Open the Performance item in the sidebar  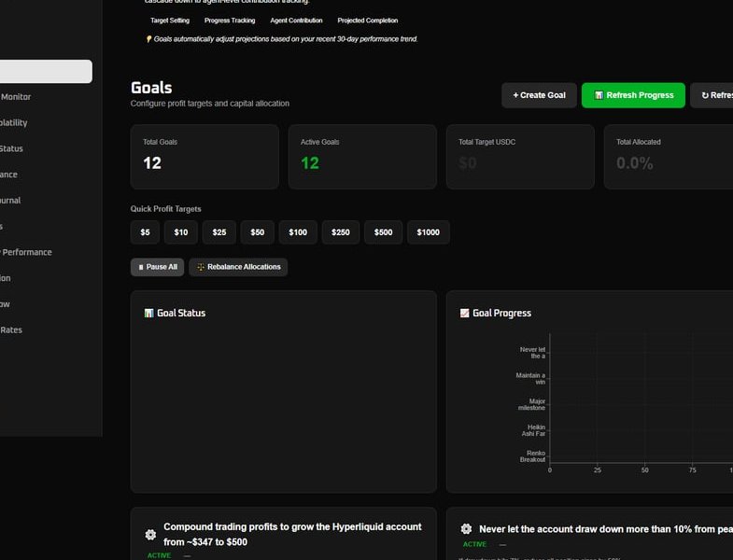point(26,252)
